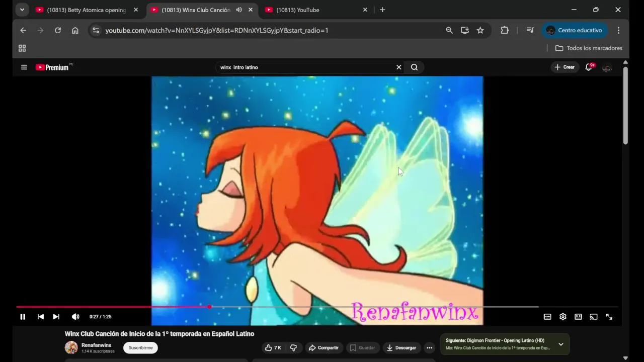Open YouTube notifications bell
This screenshot has width=644, height=362.
point(589,67)
